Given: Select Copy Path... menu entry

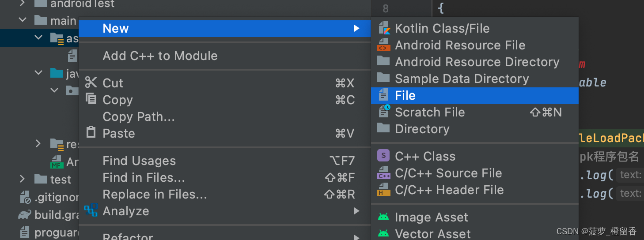Looking at the screenshot, I should pos(139,116).
